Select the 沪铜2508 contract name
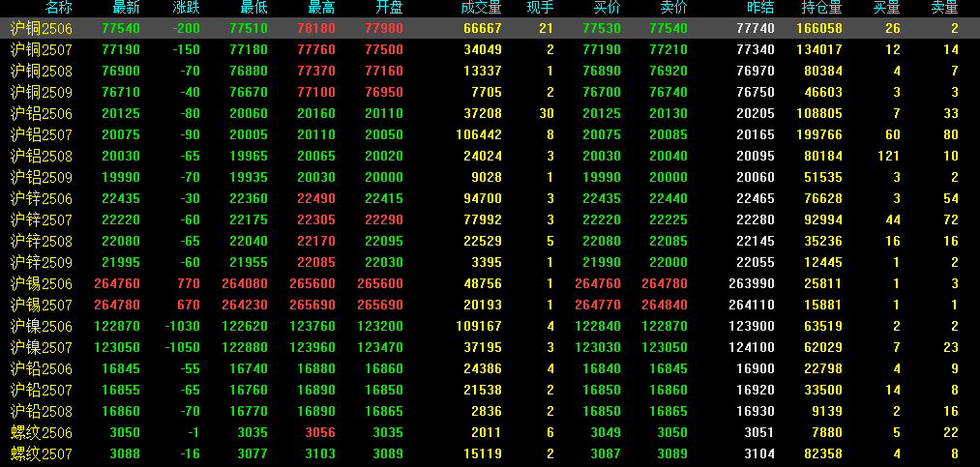 coord(42,71)
